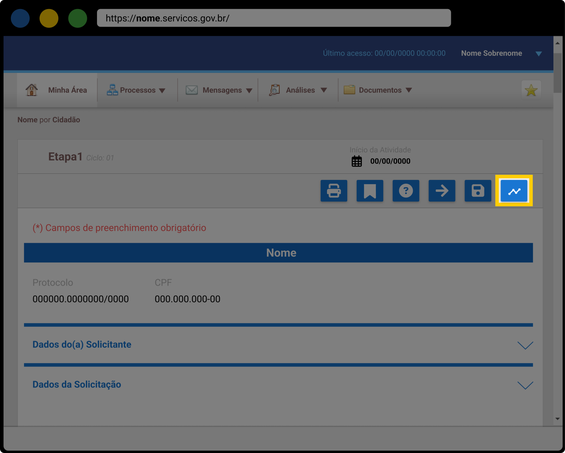Viewport: 565px width, 453px height.
Task: Select the Minha Área tab
Action: 57,90
